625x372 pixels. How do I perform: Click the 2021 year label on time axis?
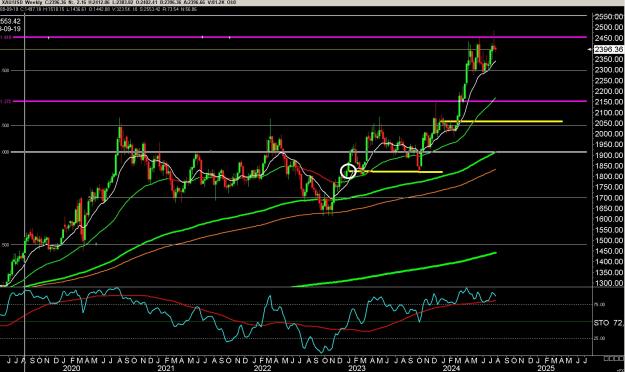tap(166, 368)
